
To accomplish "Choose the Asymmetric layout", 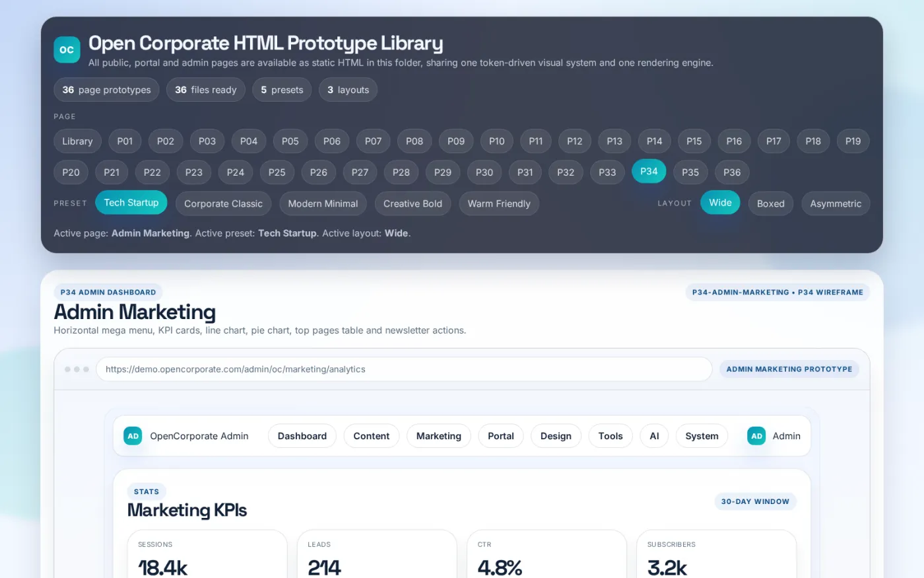I will 836,203.
